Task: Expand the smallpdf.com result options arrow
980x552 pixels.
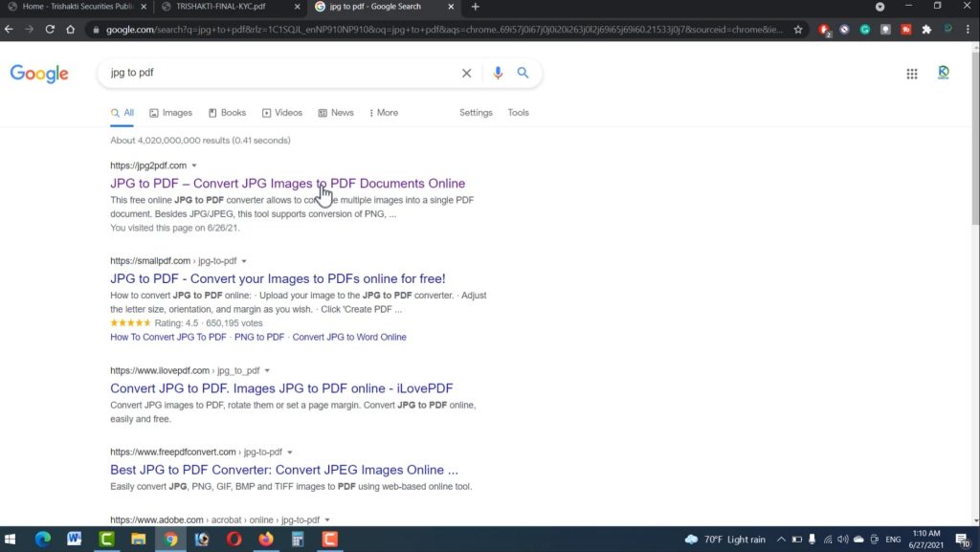Action: pyautogui.click(x=244, y=261)
